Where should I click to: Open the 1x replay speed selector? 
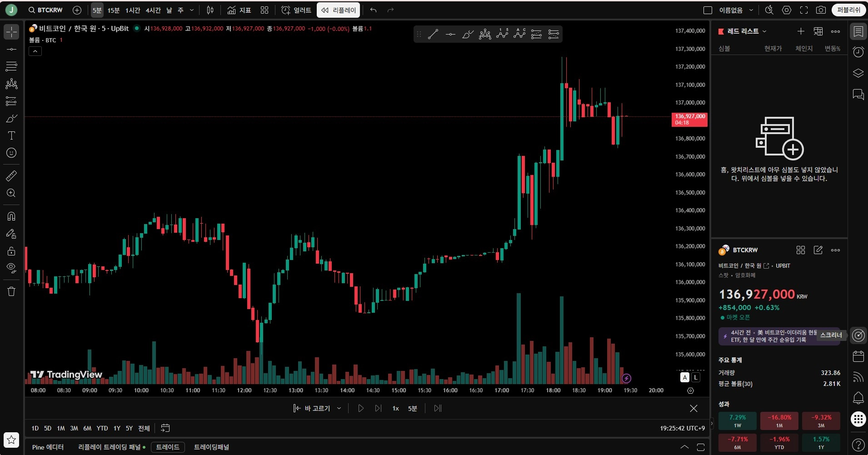coord(395,408)
